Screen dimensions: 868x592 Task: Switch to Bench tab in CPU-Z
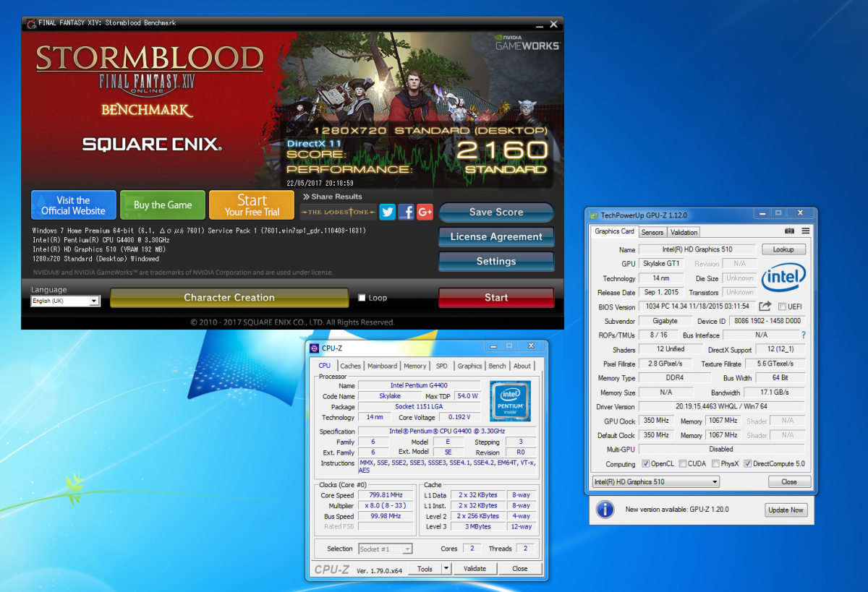(498, 366)
